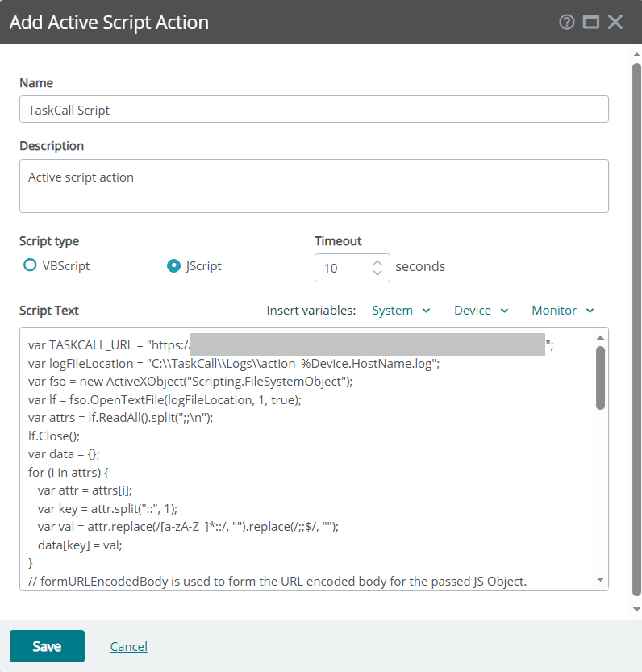Click the formURLEncodedBody comment line
The height and width of the screenshot is (672, 642).
click(277, 581)
